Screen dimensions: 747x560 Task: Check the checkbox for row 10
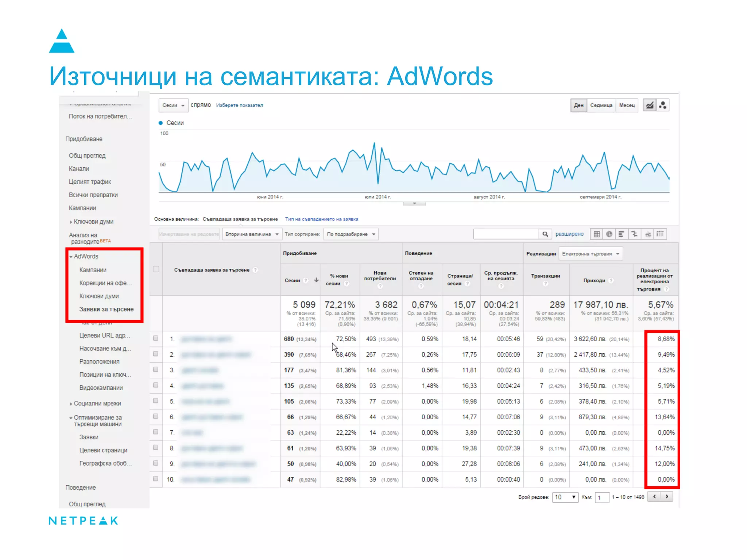click(x=156, y=479)
